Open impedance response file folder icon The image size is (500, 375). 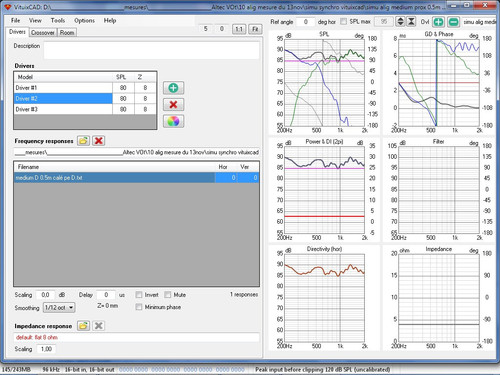[x=83, y=326]
